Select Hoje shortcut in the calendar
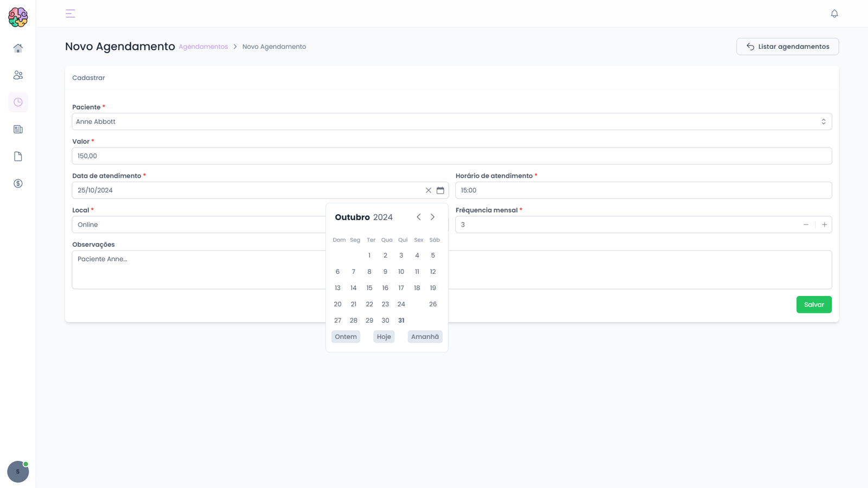Viewport: 868px width, 488px height. pyautogui.click(x=384, y=337)
